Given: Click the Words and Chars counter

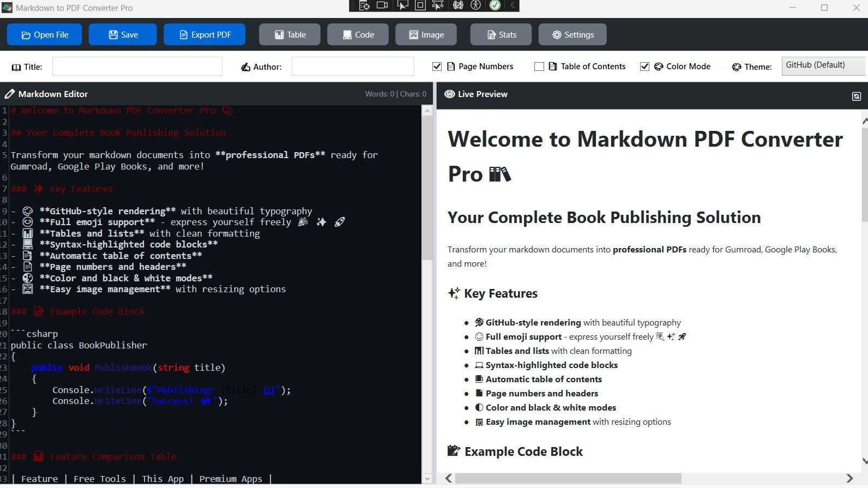Looking at the screenshot, I should (396, 94).
